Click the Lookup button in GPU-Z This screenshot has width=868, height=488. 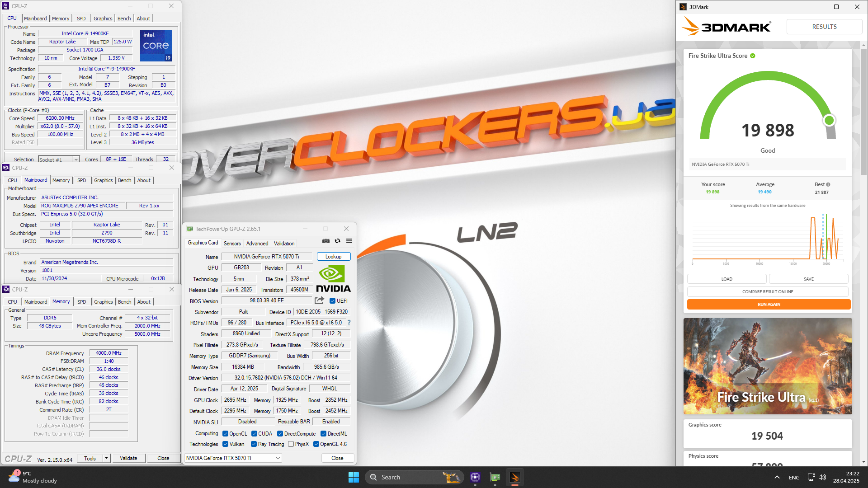pos(334,257)
